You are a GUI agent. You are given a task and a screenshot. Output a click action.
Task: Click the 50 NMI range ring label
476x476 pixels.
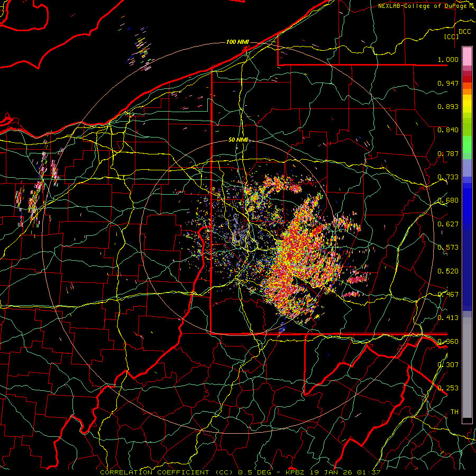239,140
